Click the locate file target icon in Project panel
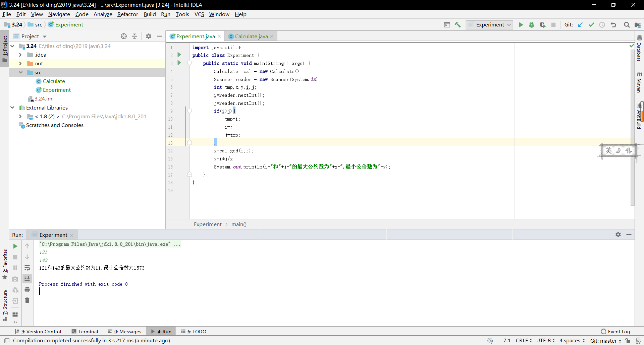The image size is (644, 345). point(124,36)
